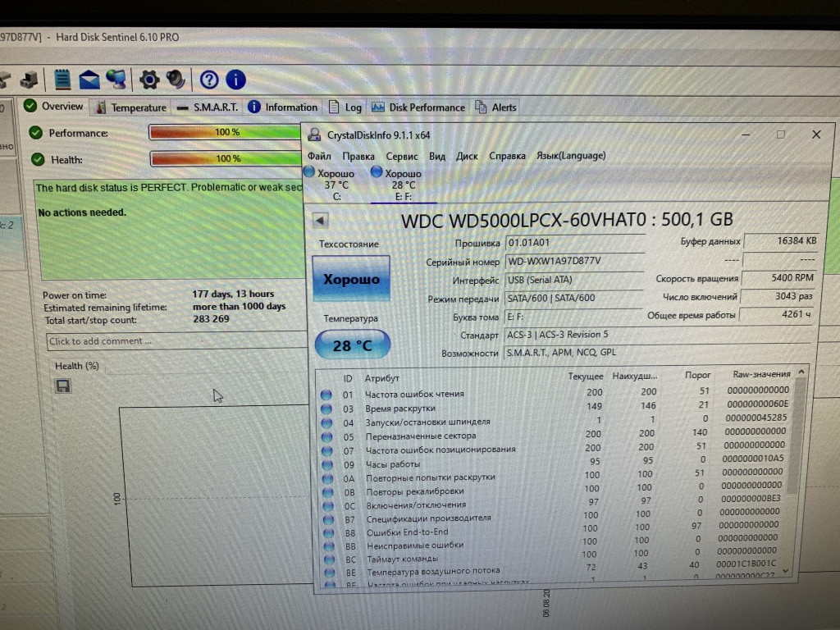Click the CrystalDiskInfo title bar app icon
840x630 pixels.
click(x=314, y=135)
